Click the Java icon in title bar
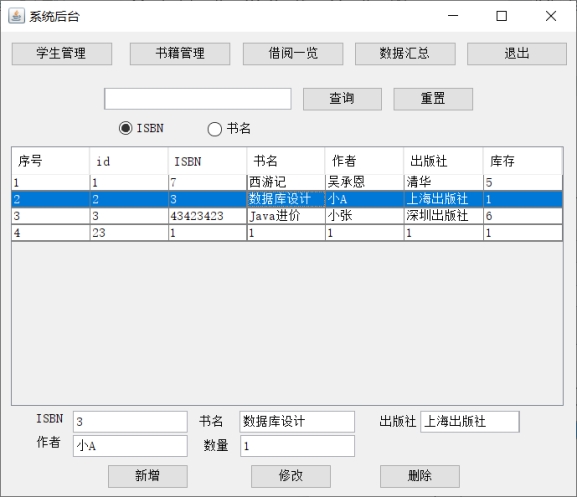 click(17, 16)
